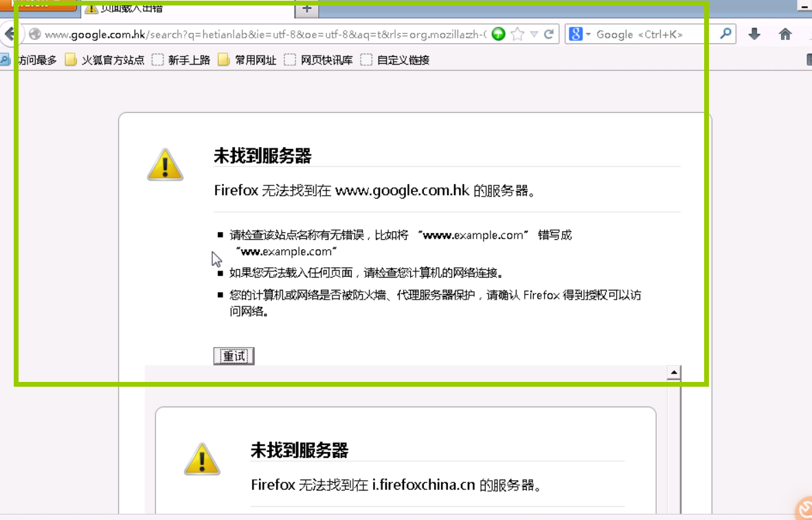Click the lower 未找到服务器 heading
The width and height of the screenshot is (812, 520).
click(x=300, y=450)
